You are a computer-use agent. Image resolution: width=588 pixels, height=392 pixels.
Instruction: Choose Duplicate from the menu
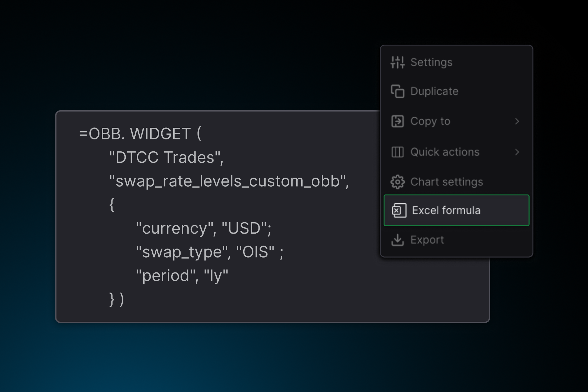[x=434, y=92]
